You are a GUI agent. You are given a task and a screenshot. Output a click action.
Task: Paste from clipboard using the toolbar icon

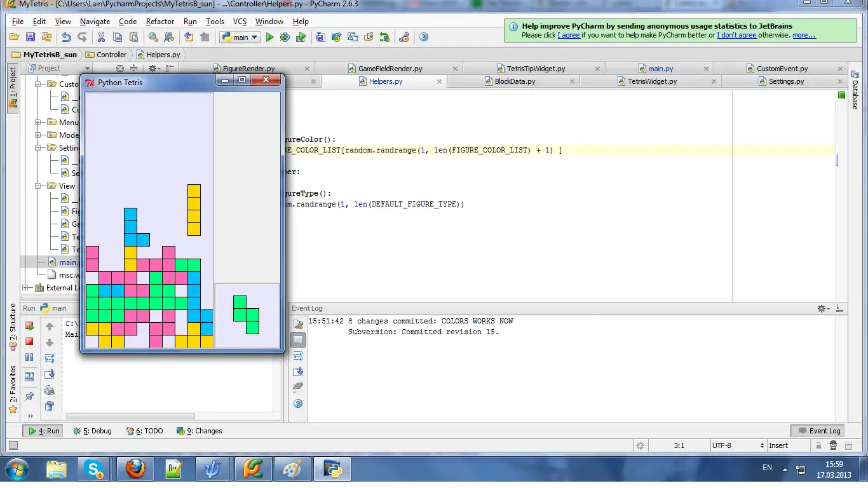133,37
